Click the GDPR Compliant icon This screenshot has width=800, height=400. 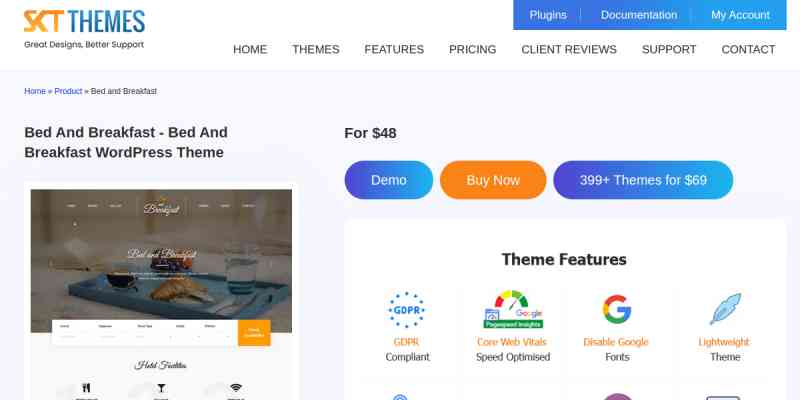pyautogui.click(x=406, y=310)
